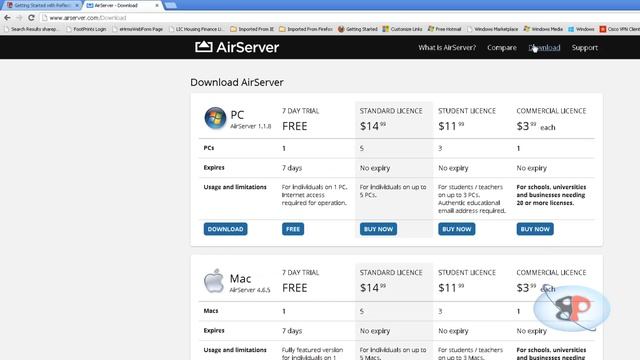
Task: Open the FootPrints Login bookmark
Action: [86, 29]
